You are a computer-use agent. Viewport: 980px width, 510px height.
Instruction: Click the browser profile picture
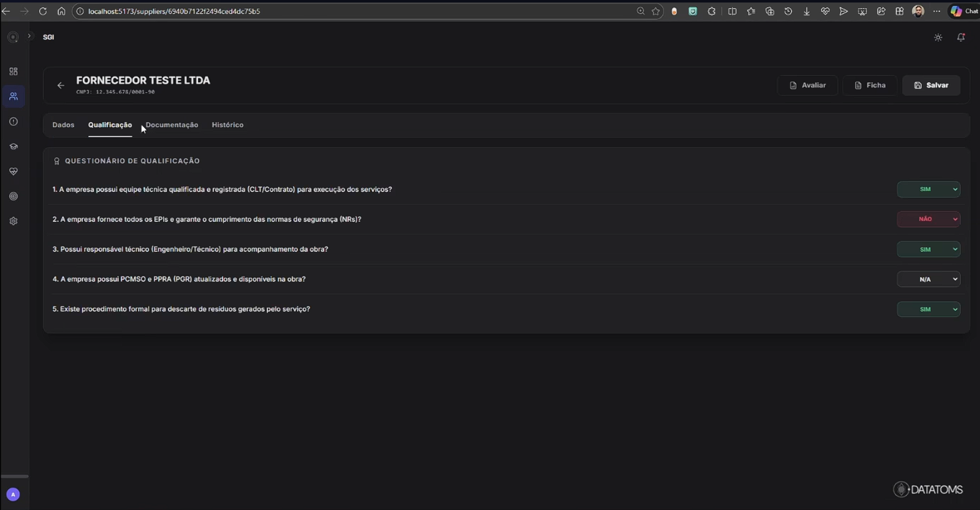918,11
